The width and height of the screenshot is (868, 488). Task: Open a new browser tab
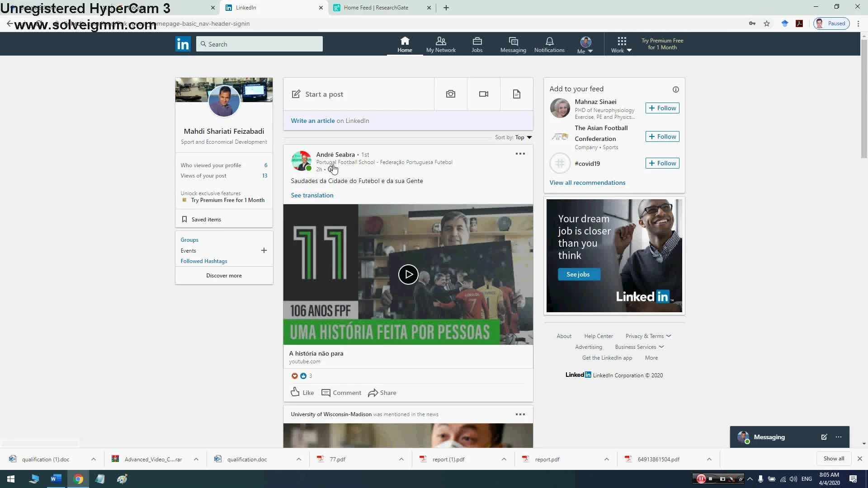[x=446, y=8]
